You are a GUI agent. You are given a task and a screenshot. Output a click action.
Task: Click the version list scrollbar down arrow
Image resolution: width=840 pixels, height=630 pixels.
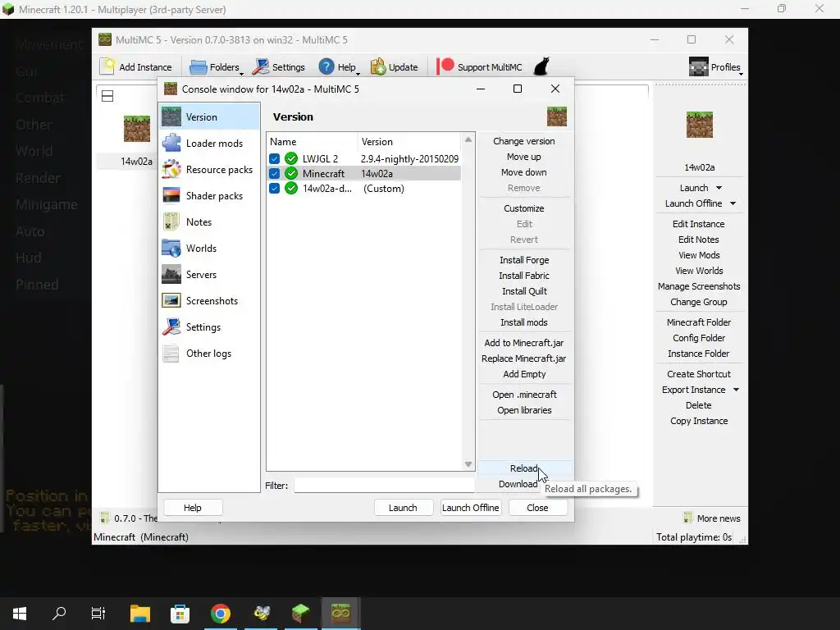[468, 464]
